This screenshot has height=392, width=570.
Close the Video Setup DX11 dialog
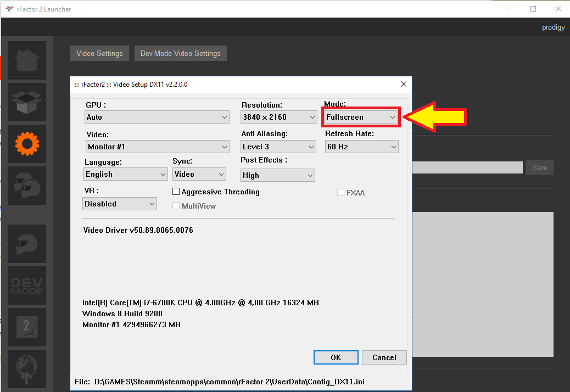click(404, 85)
